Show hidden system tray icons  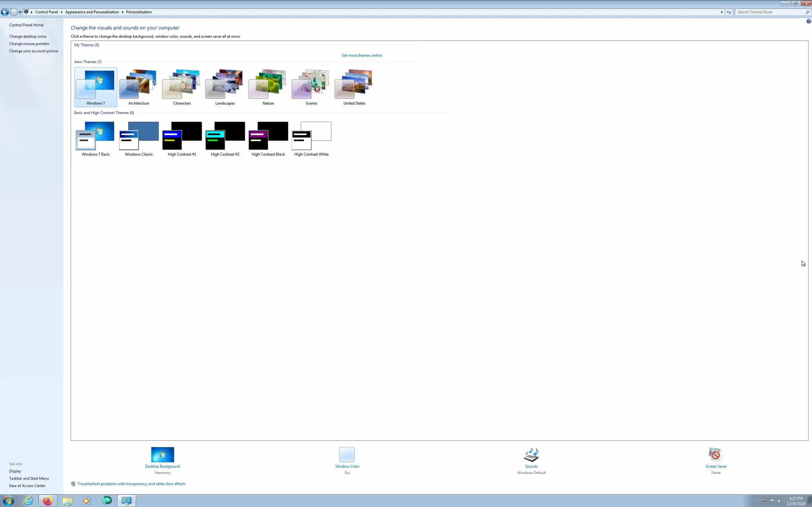[756, 501]
